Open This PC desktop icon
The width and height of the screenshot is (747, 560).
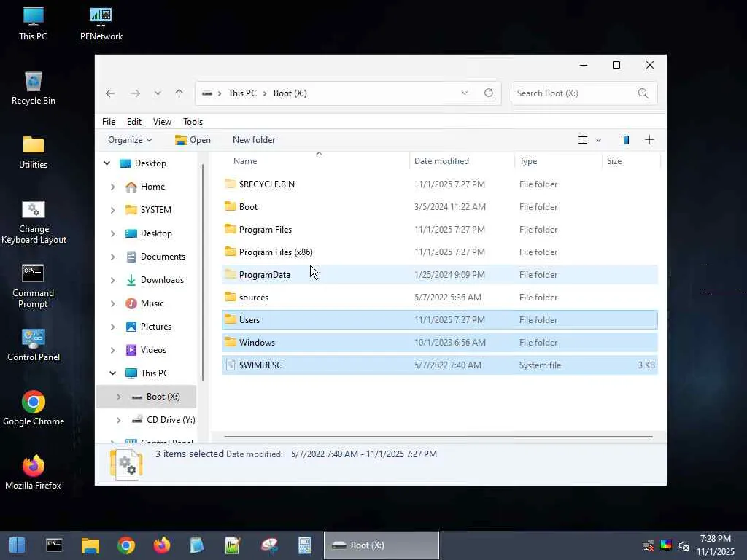[33, 24]
